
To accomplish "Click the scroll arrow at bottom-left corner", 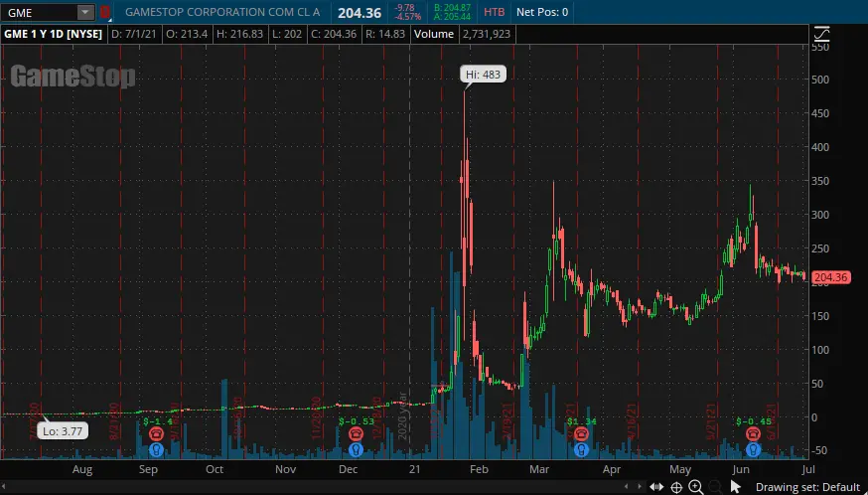I will (3, 487).
